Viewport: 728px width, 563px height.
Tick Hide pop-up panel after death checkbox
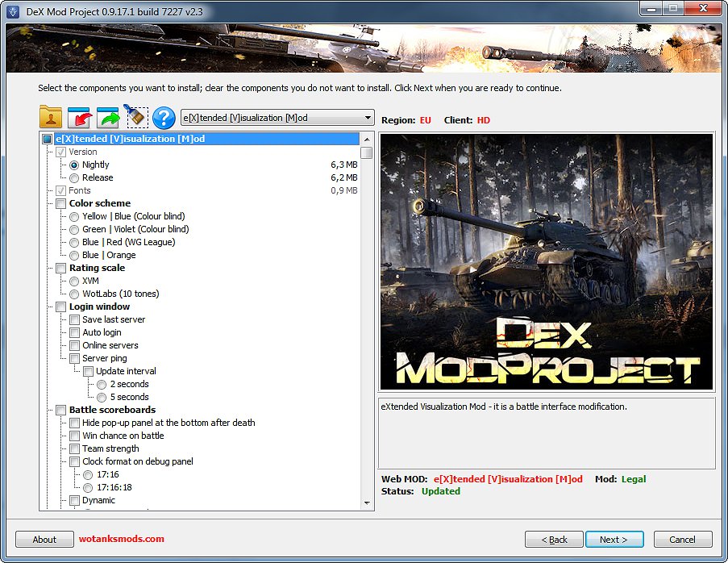tap(74, 423)
